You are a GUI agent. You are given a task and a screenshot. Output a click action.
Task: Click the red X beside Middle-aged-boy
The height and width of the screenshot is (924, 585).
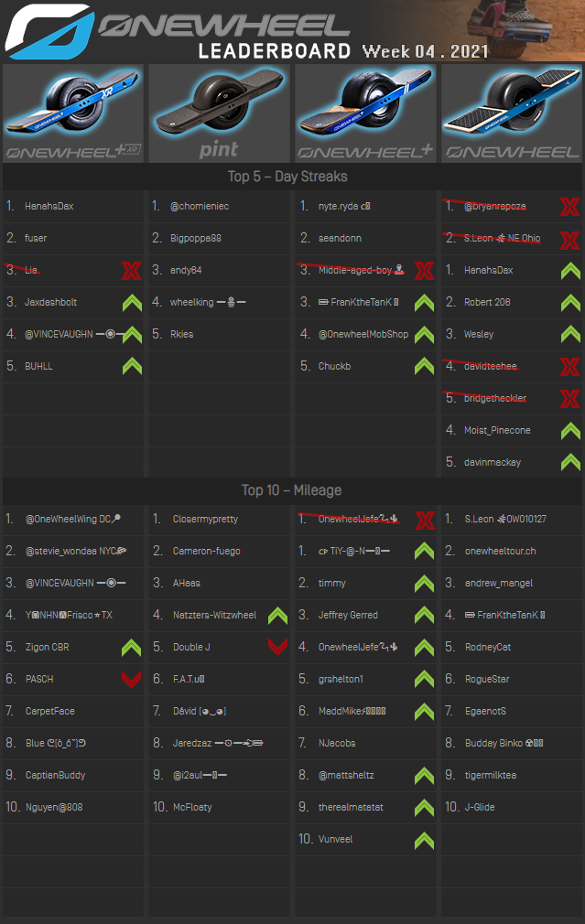pos(424,271)
